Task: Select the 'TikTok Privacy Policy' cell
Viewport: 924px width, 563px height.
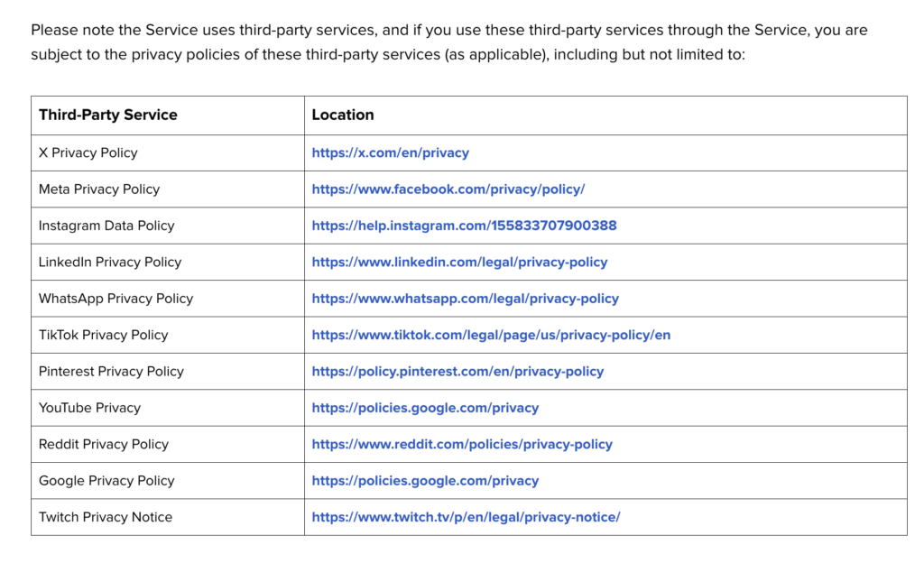Action: pyautogui.click(x=168, y=335)
